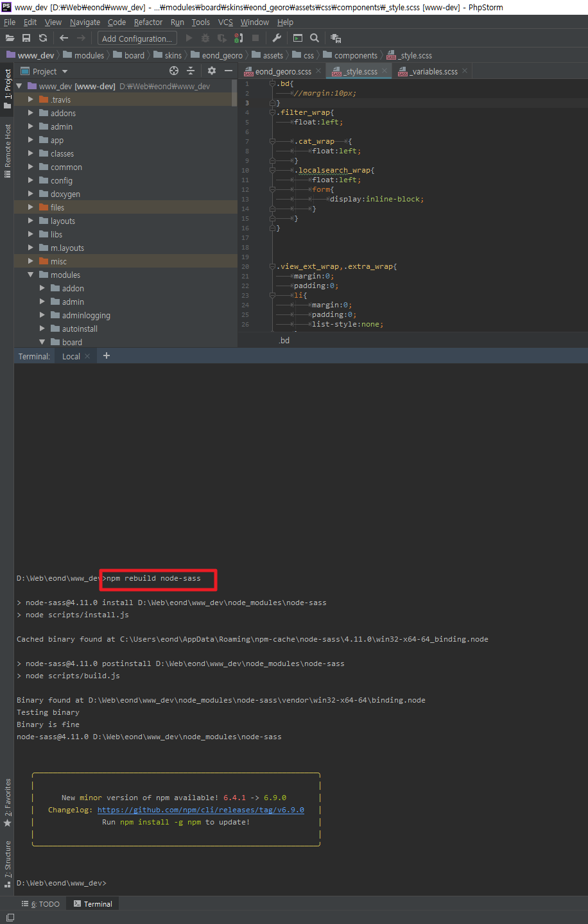This screenshot has height=924, width=588.
Task: Toggle the 1: Project tool window button
Action: (x=7, y=89)
